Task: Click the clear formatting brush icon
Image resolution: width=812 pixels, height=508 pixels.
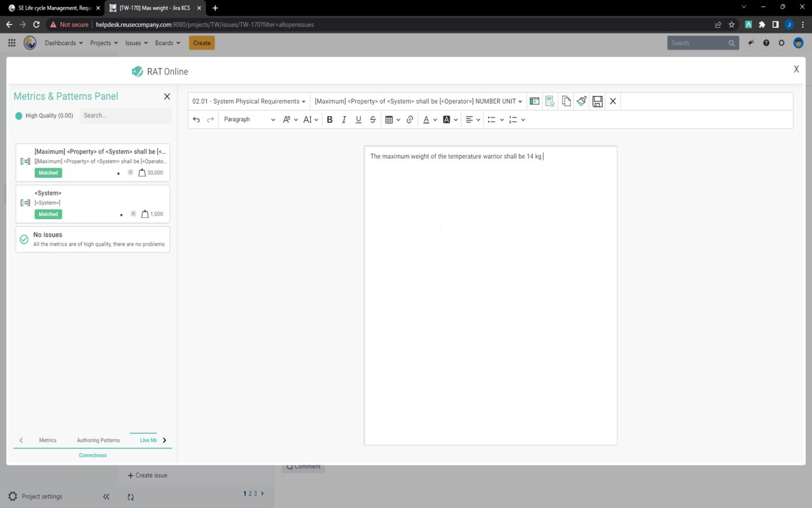Action: (x=582, y=101)
